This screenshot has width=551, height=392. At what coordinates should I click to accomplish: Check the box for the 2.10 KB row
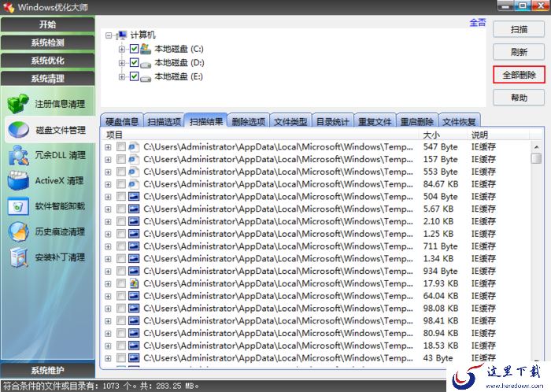pos(121,221)
